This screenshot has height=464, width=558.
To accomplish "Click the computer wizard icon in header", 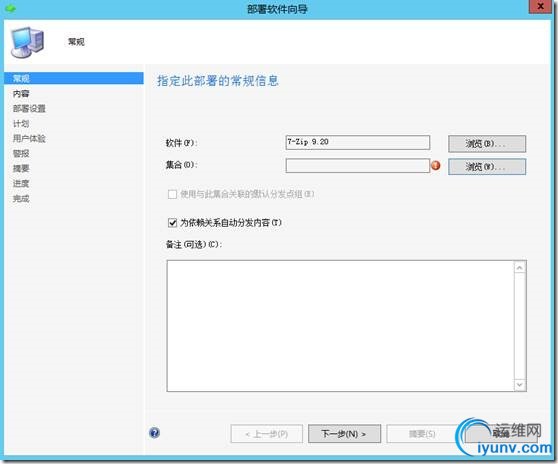I will click(x=28, y=43).
